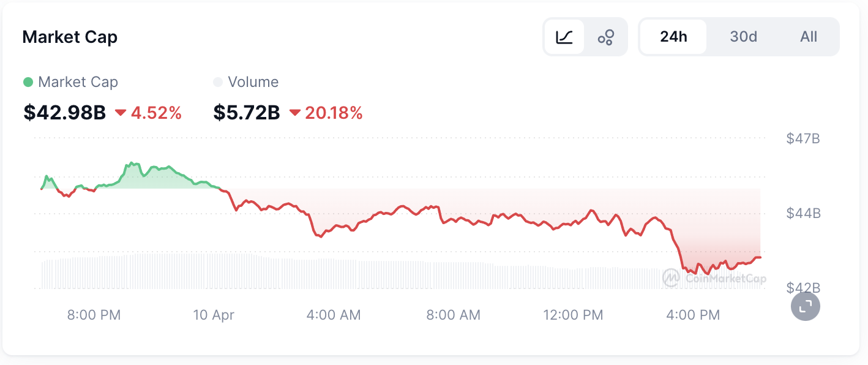This screenshot has height=365, width=868.
Task: Click the red down arrow beside 4.52%
Action: coord(121,113)
